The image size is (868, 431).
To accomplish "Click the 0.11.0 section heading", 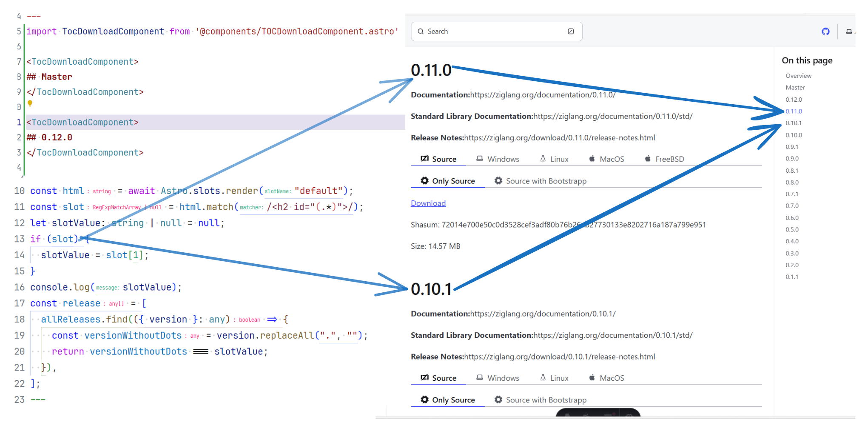I will coord(431,70).
